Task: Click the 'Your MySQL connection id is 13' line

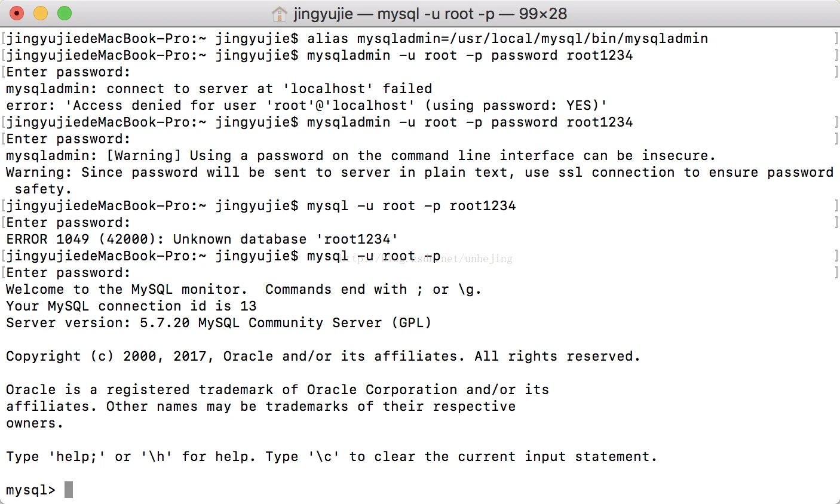Action: click(131, 306)
